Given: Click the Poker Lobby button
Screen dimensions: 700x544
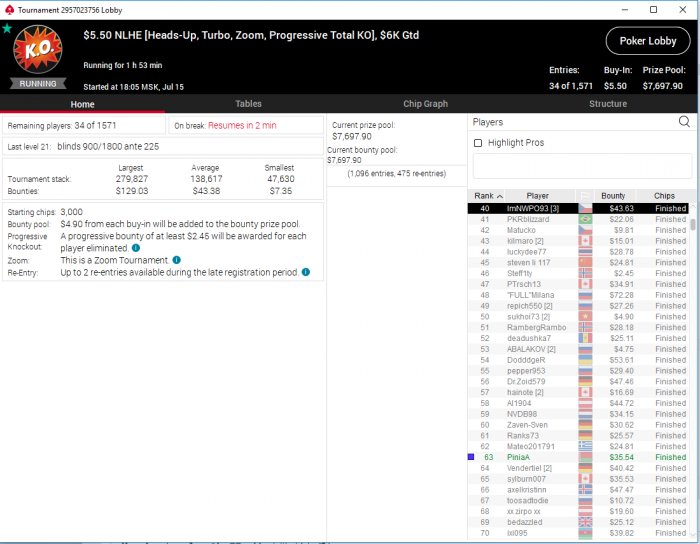Looking at the screenshot, I should pyautogui.click(x=648, y=41).
